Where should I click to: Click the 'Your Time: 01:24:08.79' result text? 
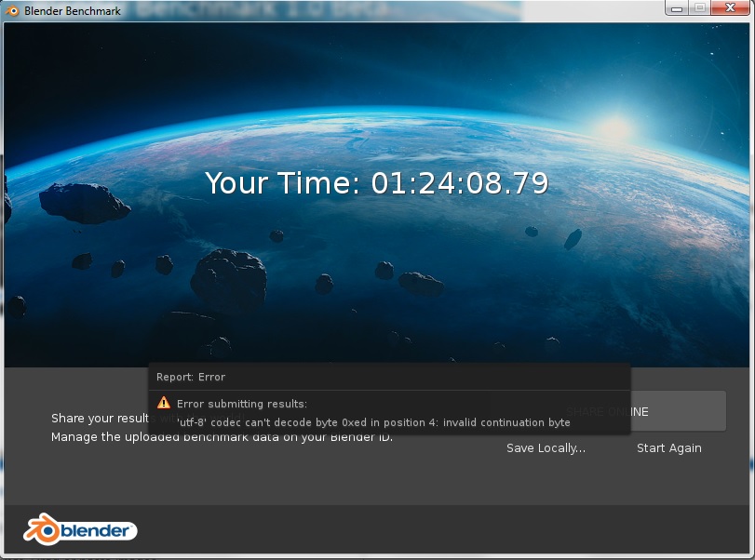pyautogui.click(x=377, y=183)
